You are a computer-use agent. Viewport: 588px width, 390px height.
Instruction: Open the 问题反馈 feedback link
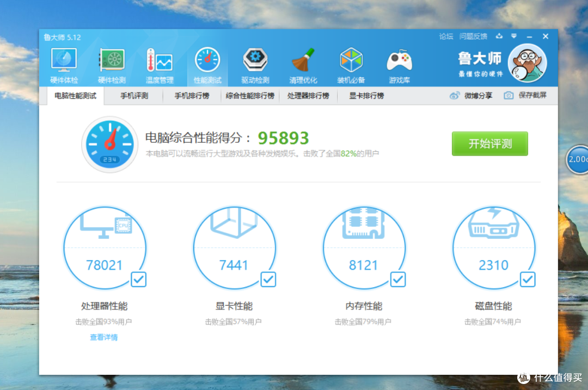[473, 36]
